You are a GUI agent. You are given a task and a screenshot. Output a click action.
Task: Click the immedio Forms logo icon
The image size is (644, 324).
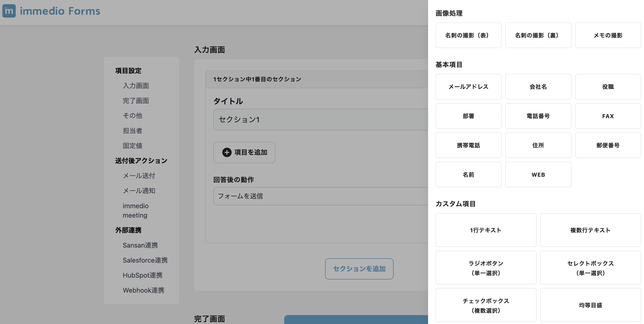click(9, 11)
